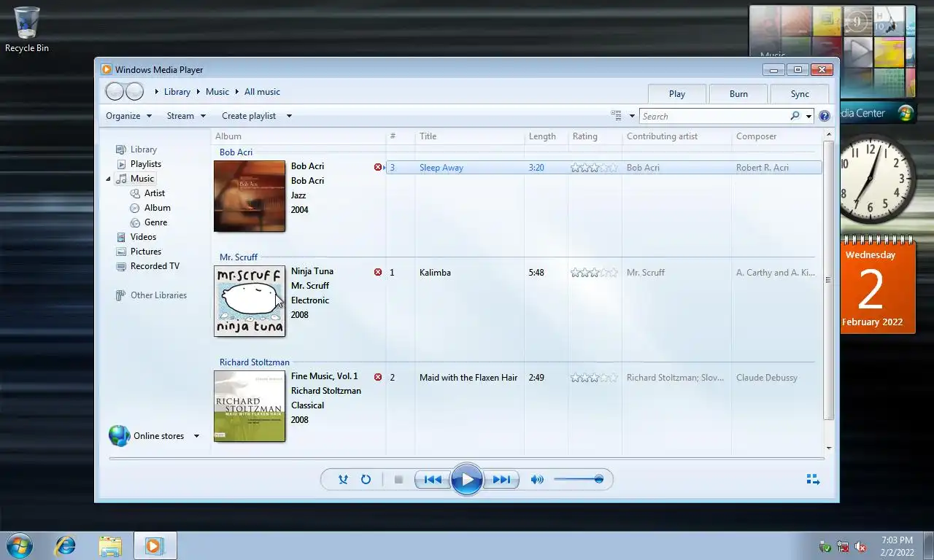This screenshot has height=560, width=934.
Task: Set the star rating for Sleep Away
Action: click(594, 168)
